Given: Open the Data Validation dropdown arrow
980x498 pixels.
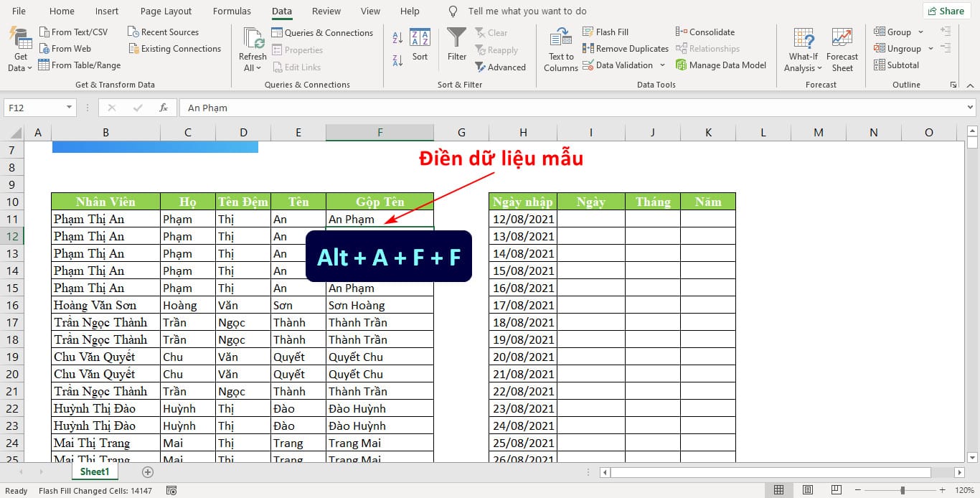Looking at the screenshot, I should click(662, 65).
